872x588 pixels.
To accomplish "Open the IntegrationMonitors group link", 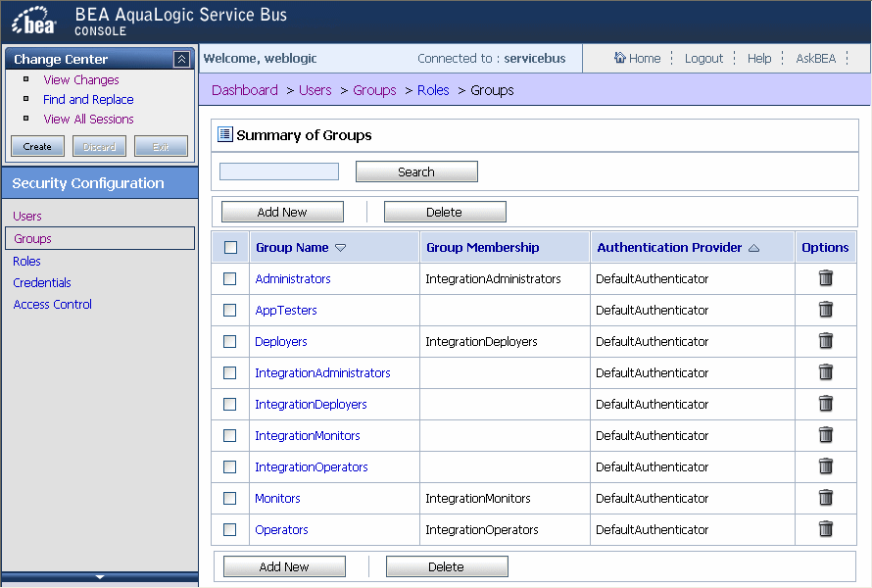I will click(308, 435).
